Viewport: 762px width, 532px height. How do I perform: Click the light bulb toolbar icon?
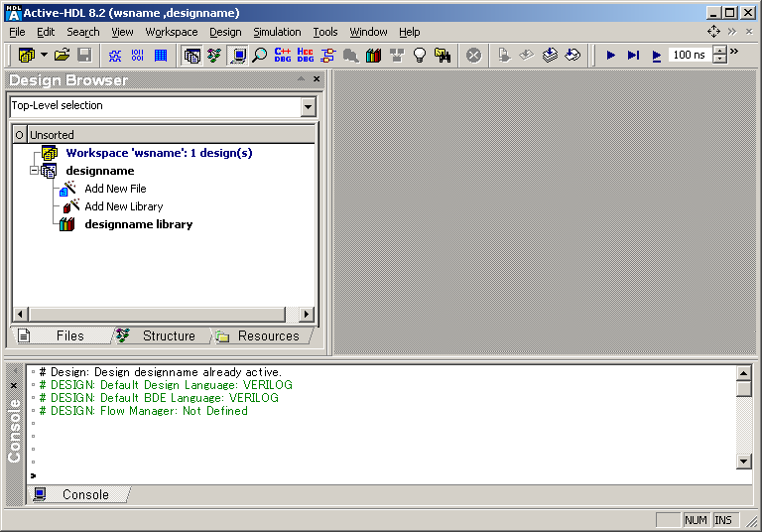tap(420, 56)
